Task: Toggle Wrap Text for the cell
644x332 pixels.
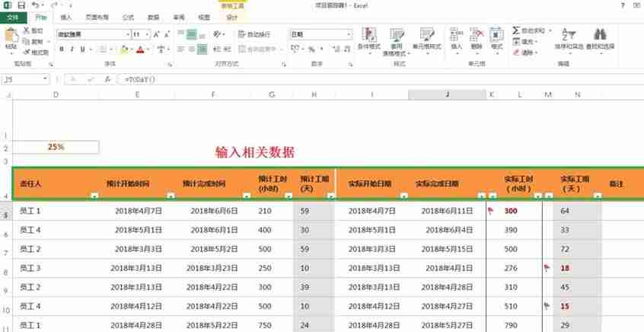Action: pos(254,34)
